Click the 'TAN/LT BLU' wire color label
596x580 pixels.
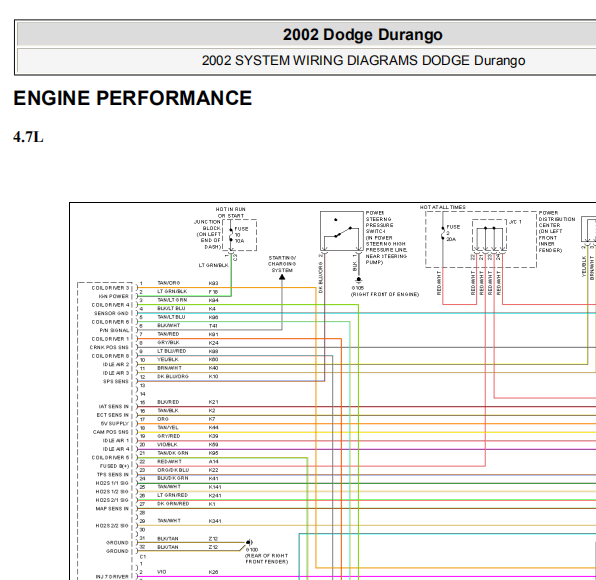pos(171,317)
